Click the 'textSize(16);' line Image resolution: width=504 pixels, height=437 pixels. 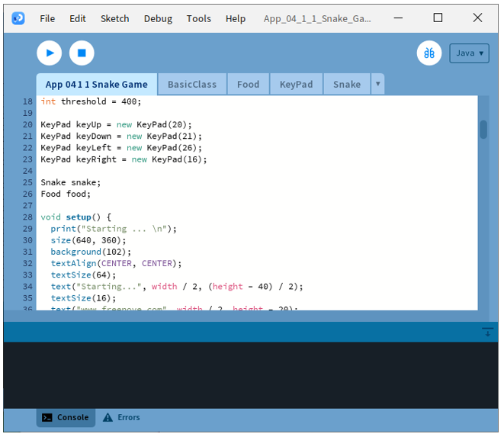click(x=83, y=298)
